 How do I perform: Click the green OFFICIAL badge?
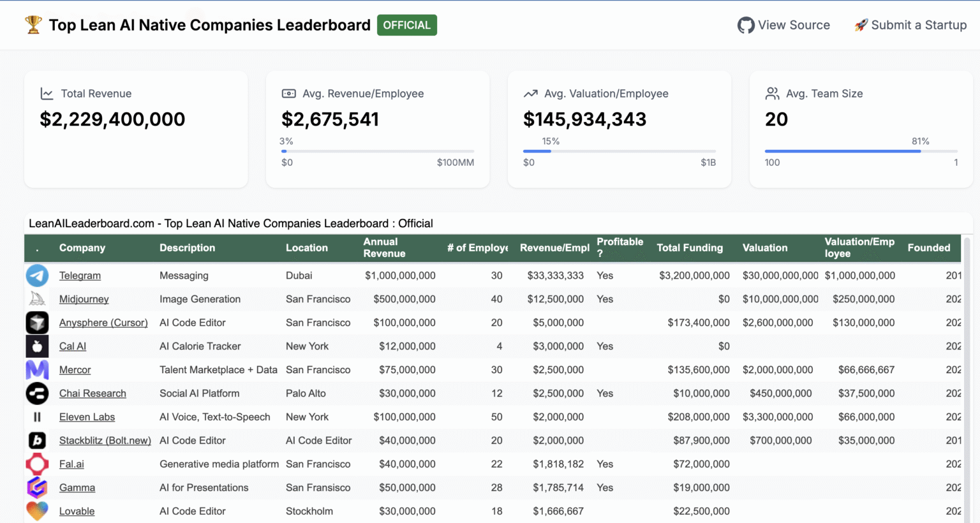click(x=407, y=25)
